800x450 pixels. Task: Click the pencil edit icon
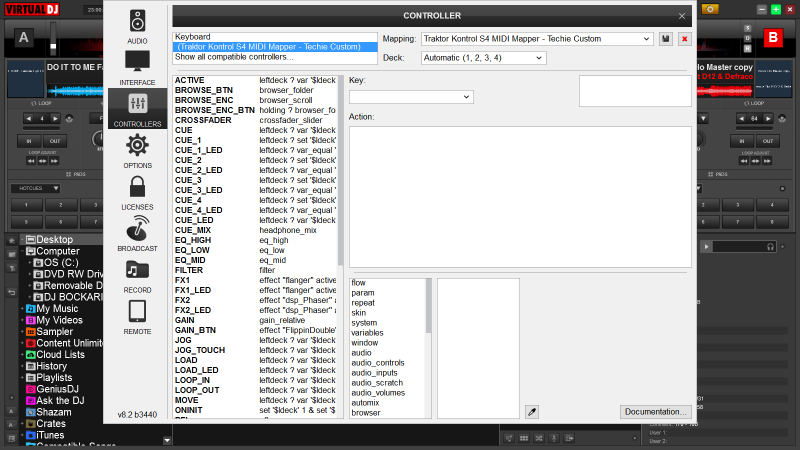click(532, 412)
